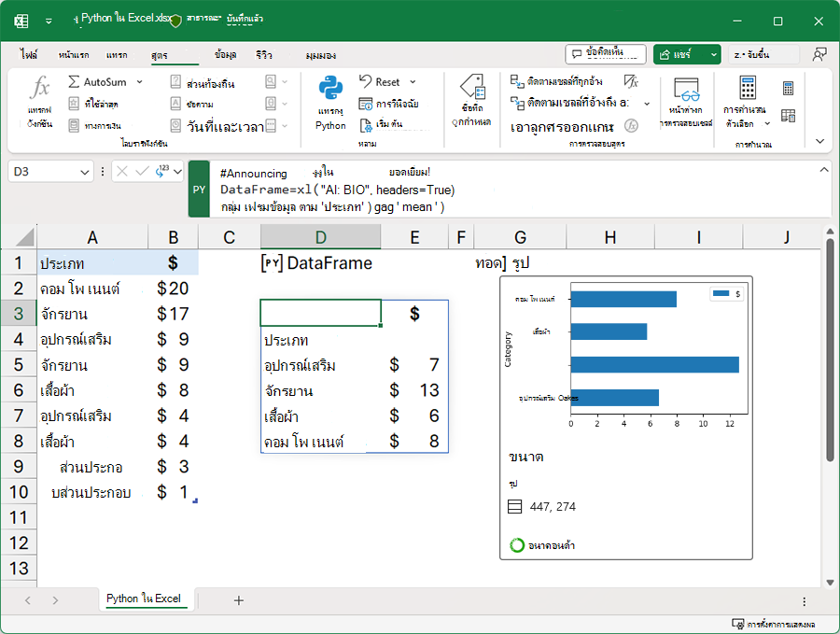The width and height of the screenshot is (840, 634).
Task: Open the Review tab
Action: (263, 55)
